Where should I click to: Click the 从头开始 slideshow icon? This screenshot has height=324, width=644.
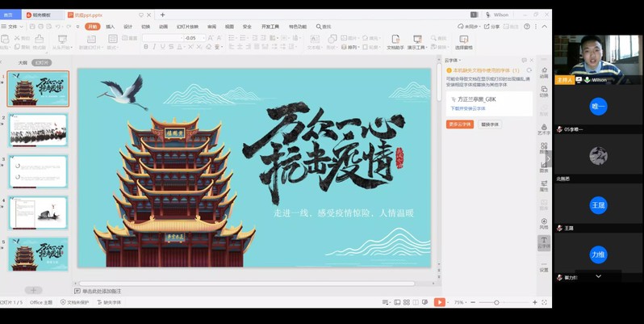coord(61,39)
